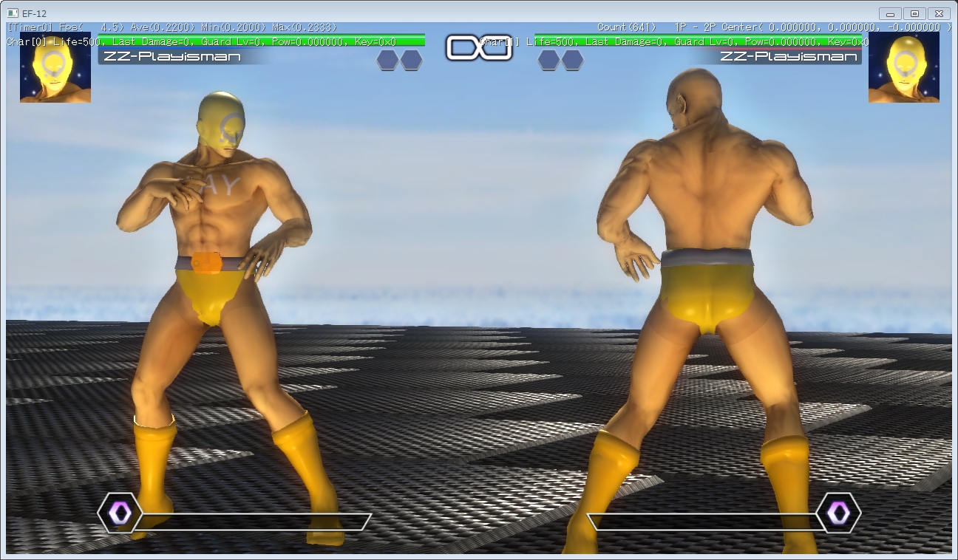This screenshot has height=560, width=958.
Task: Click the Char[1] Life=500 debug line
Action: (674, 42)
